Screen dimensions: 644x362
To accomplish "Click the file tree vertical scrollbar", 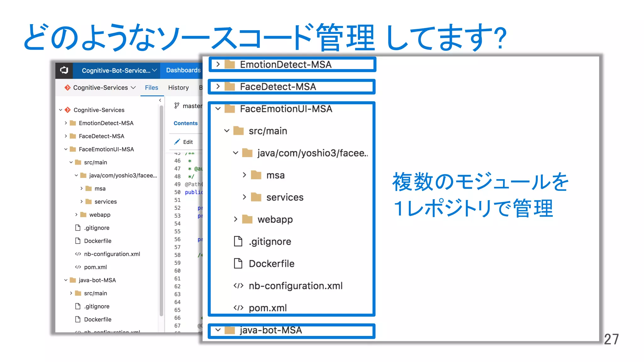I will 161,211.
